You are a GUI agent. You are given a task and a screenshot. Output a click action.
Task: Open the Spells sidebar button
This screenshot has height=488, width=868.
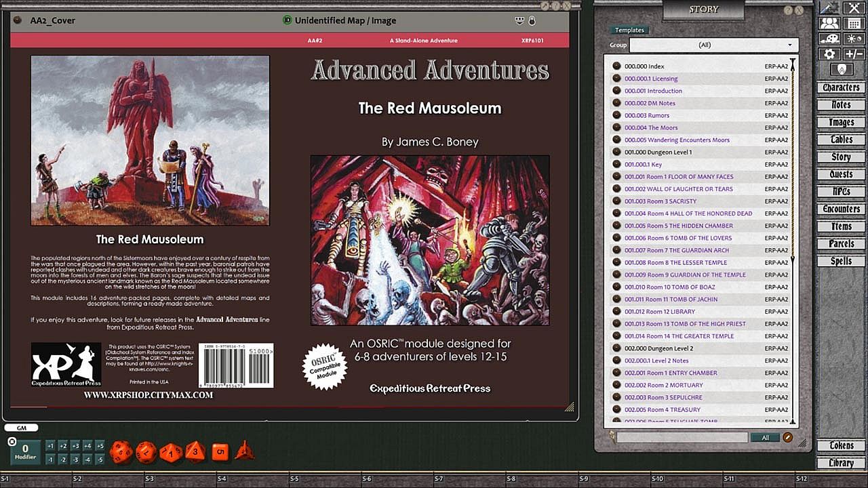841,261
